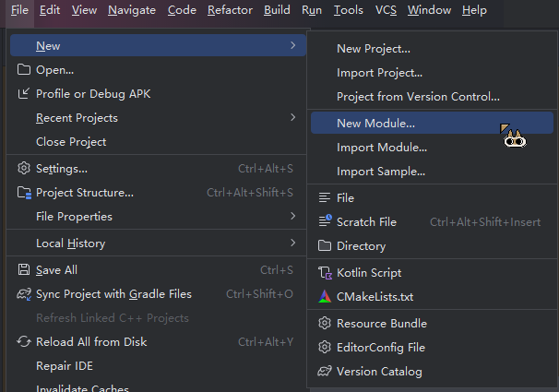Click the Sync Project with Gradle elephant icon
The height and width of the screenshot is (392, 559).
(x=24, y=294)
